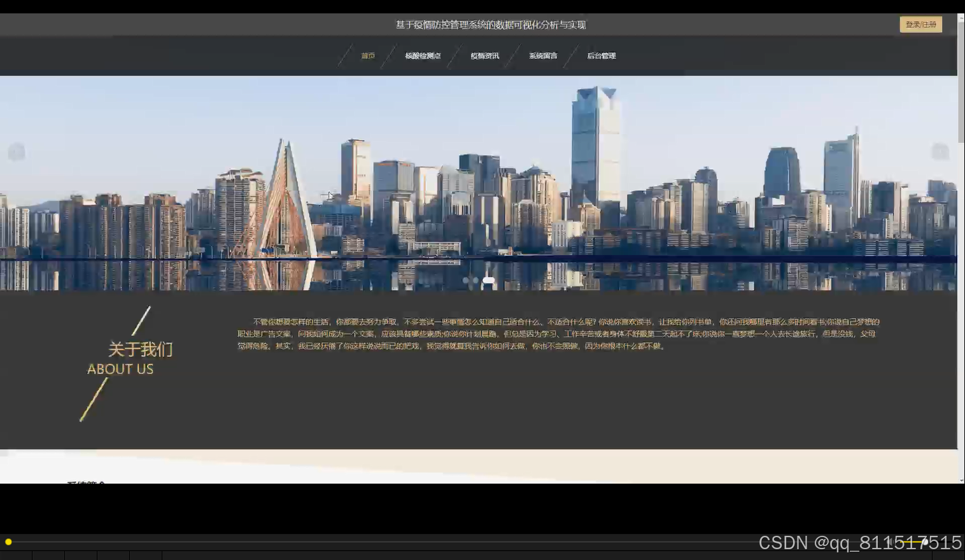
Task: Open the 系统留言 page
Action: pyautogui.click(x=542, y=55)
